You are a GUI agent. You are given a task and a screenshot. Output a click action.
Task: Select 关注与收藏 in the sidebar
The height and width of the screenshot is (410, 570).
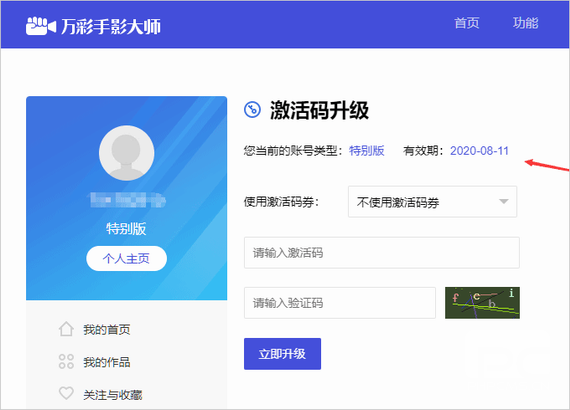tap(113, 395)
